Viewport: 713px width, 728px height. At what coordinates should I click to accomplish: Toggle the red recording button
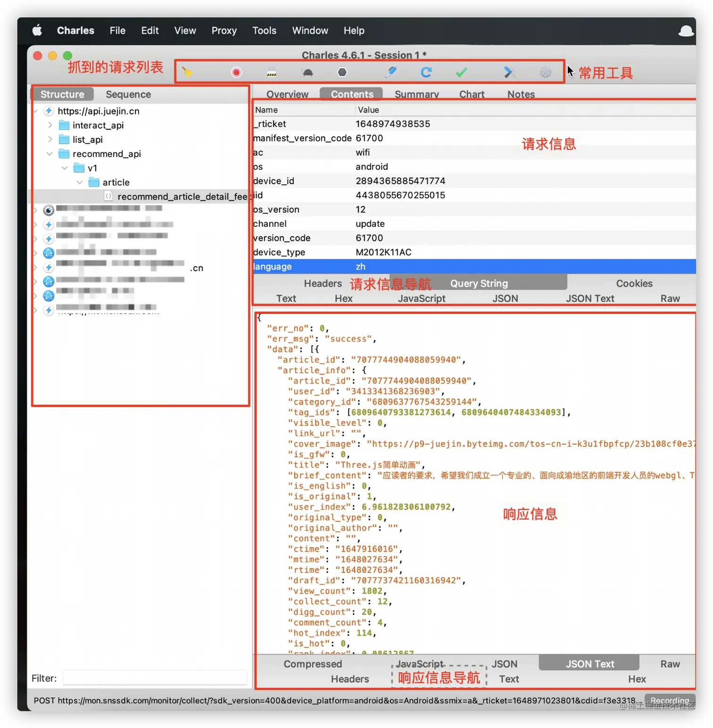pyautogui.click(x=236, y=72)
